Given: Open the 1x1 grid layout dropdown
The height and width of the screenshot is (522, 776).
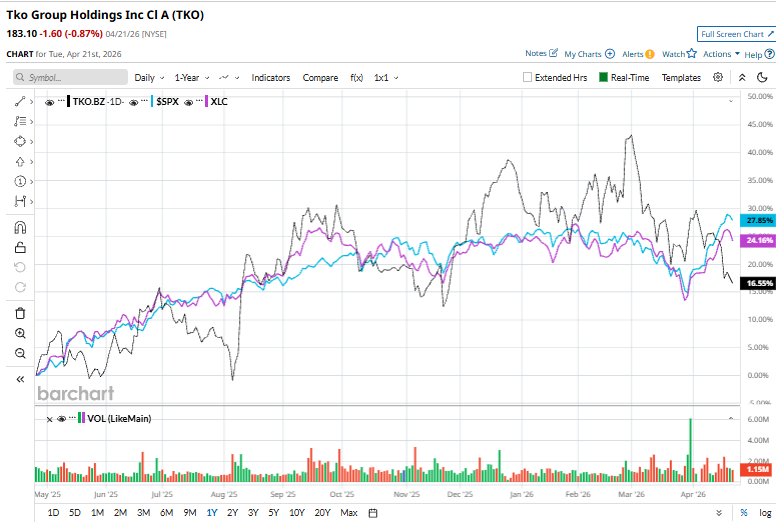Looking at the screenshot, I should 386,78.
